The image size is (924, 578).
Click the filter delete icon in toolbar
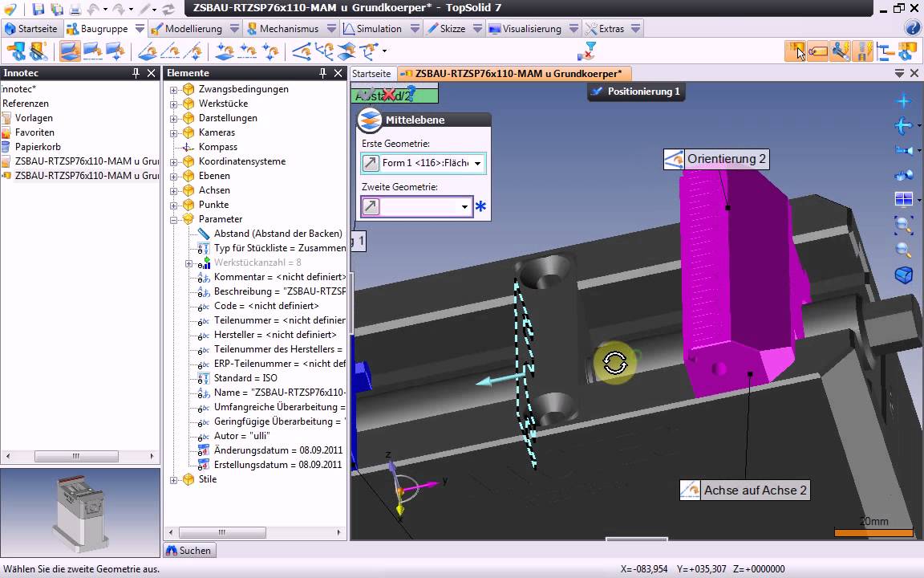[587, 51]
